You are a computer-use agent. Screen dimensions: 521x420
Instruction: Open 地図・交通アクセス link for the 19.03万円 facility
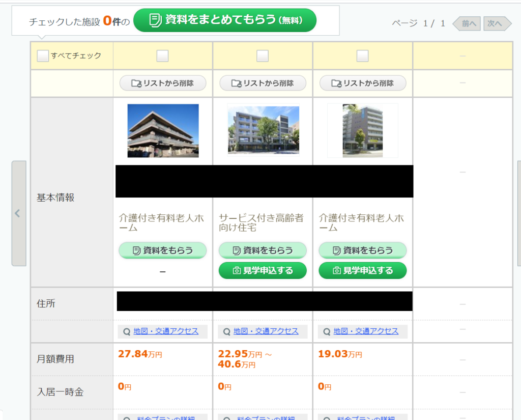[x=366, y=331]
